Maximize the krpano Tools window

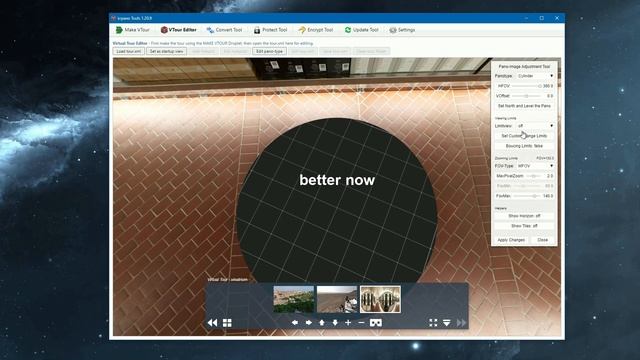point(542,18)
